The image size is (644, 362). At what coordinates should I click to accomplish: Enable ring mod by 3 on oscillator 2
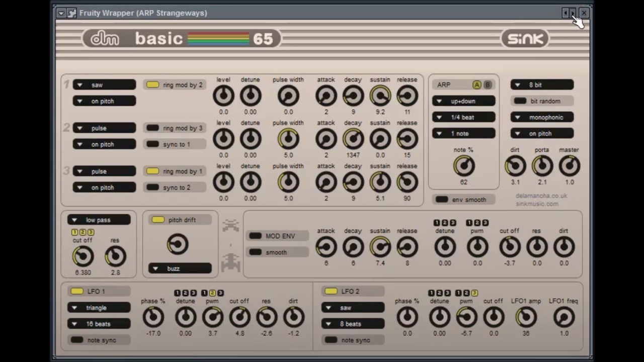point(175,128)
